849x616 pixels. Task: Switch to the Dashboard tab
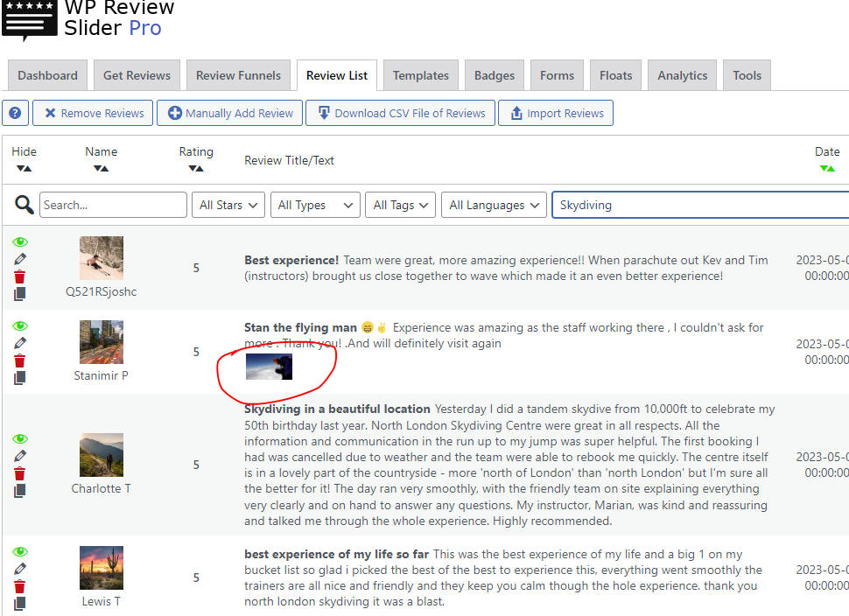click(x=47, y=75)
